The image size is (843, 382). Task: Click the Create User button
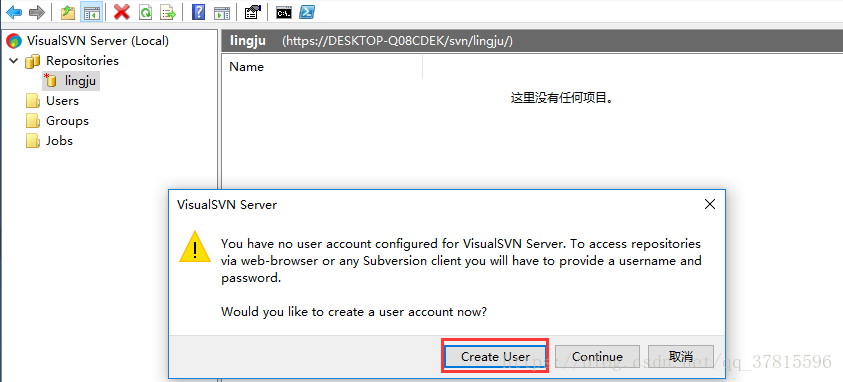pyautogui.click(x=495, y=357)
